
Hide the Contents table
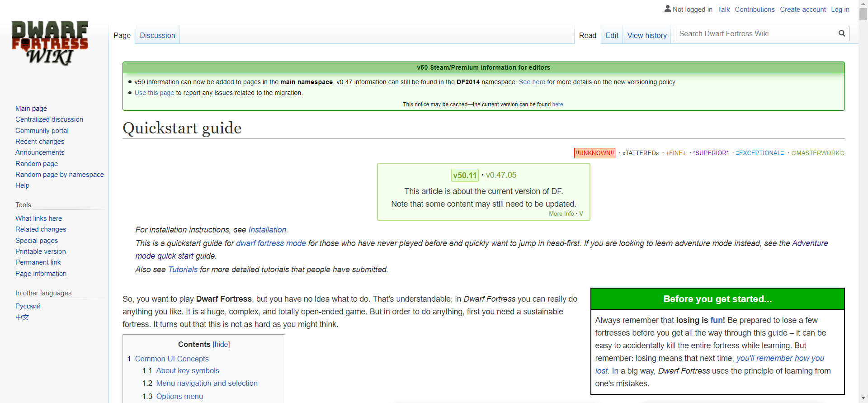[221, 345]
